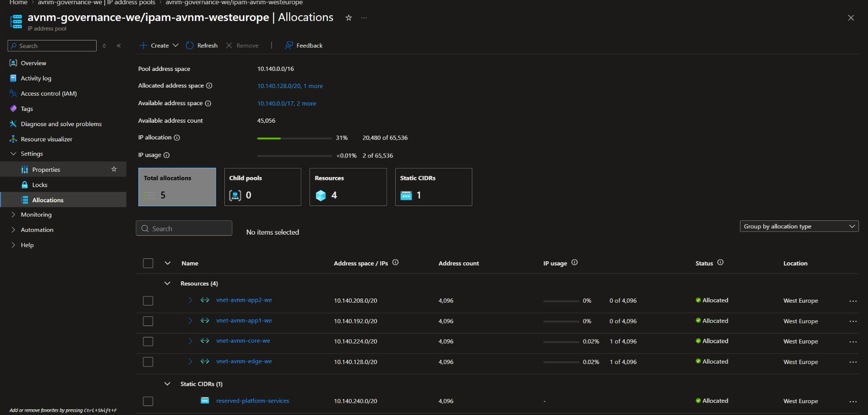This screenshot has height=415, width=868.
Task: Open the more actions menu for vnet-avnm-app1-we
Action: click(853, 321)
